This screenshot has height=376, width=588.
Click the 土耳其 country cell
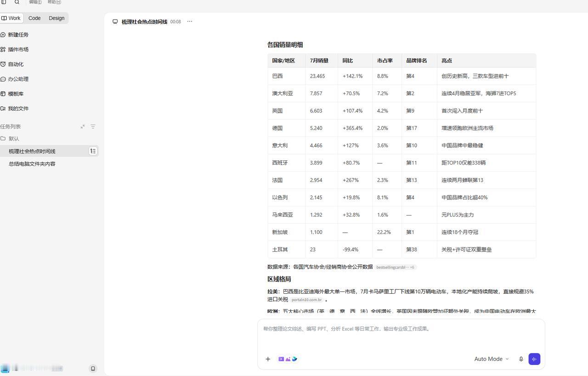pyautogui.click(x=280, y=250)
